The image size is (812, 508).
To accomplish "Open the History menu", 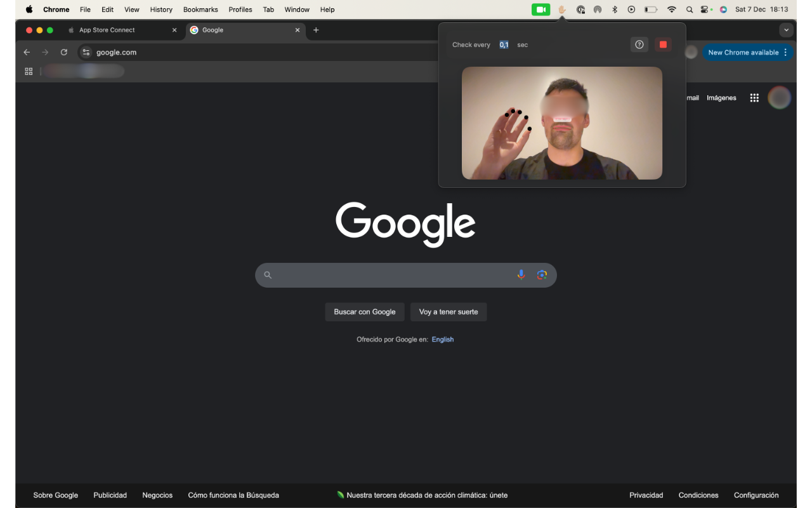I will (x=161, y=10).
